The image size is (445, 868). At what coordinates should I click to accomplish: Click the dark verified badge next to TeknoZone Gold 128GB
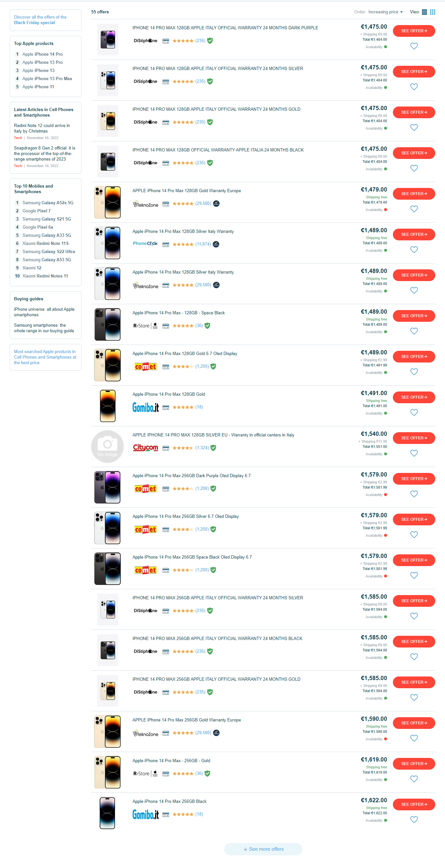216,204
